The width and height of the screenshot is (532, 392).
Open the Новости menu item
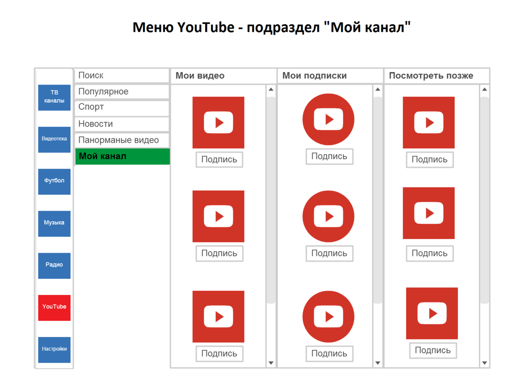[x=122, y=124]
